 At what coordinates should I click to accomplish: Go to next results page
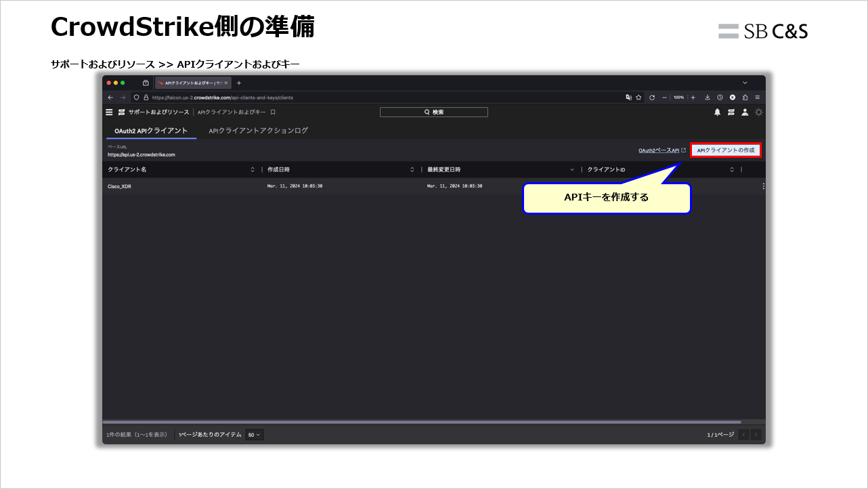(x=756, y=435)
